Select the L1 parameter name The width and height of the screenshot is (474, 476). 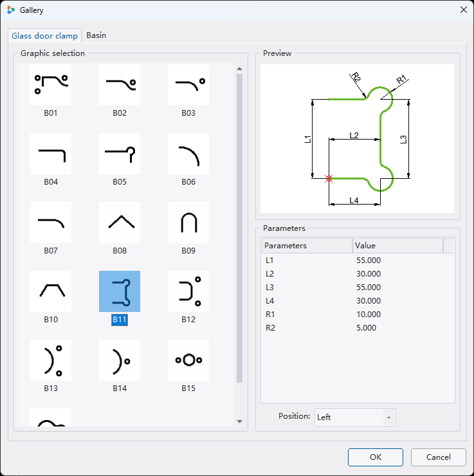coord(269,261)
